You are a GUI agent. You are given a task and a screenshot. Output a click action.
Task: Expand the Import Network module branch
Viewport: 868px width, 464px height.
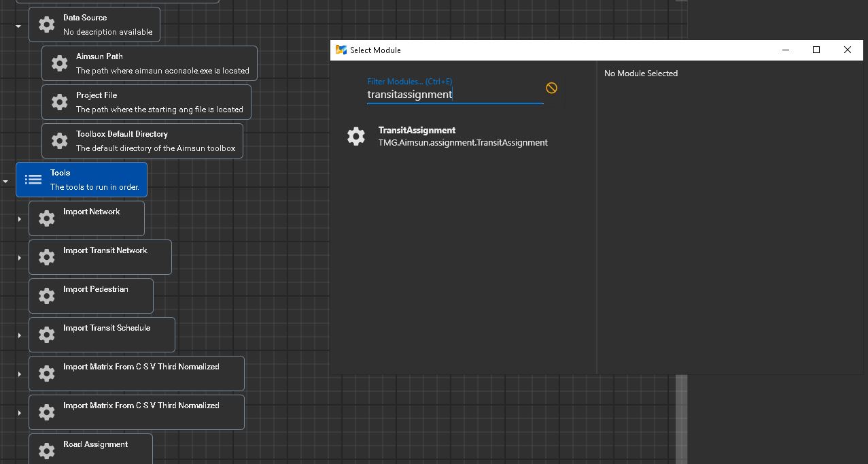pyautogui.click(x=18, y=218)
